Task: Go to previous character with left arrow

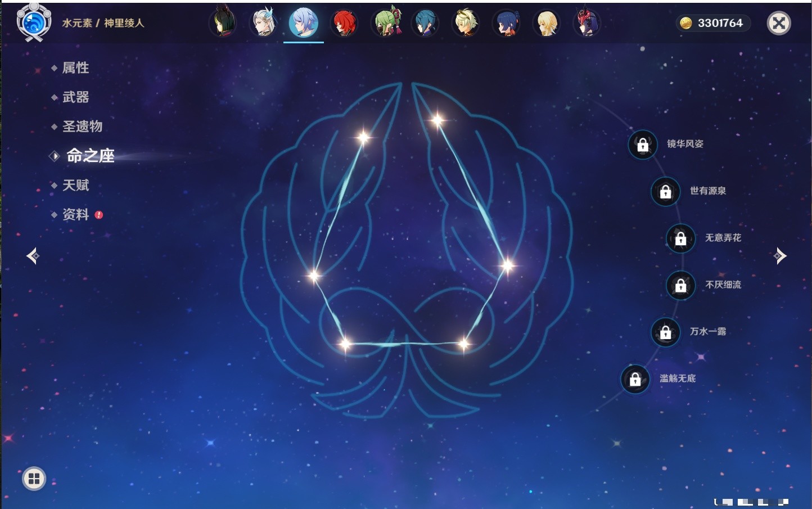Action: 33,256
